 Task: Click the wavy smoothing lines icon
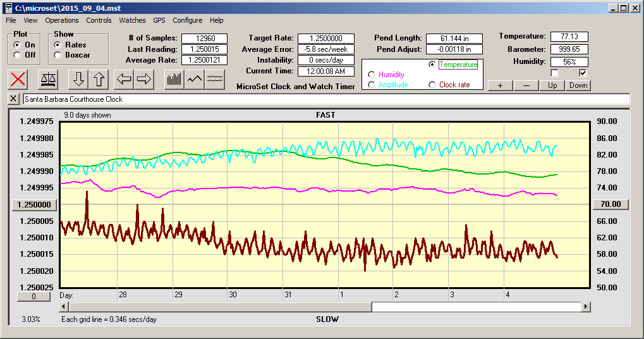click(214, 79)
